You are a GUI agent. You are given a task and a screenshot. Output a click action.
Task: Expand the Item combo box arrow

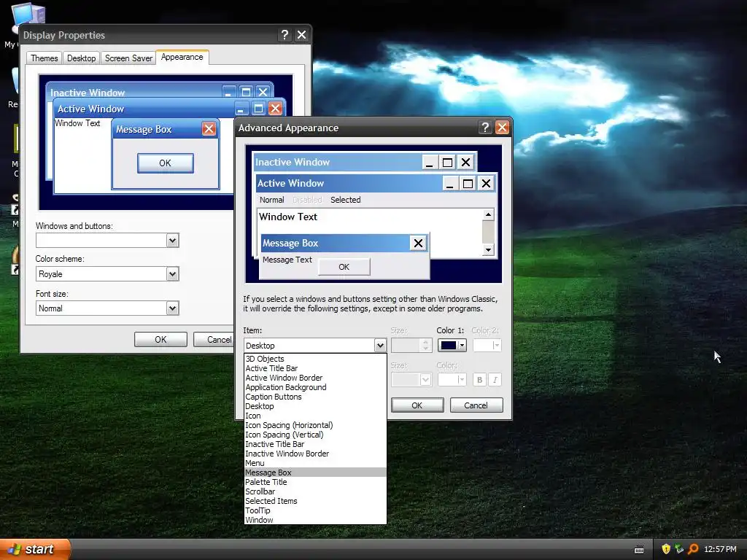pyautogui.click(x=379, y=345)
